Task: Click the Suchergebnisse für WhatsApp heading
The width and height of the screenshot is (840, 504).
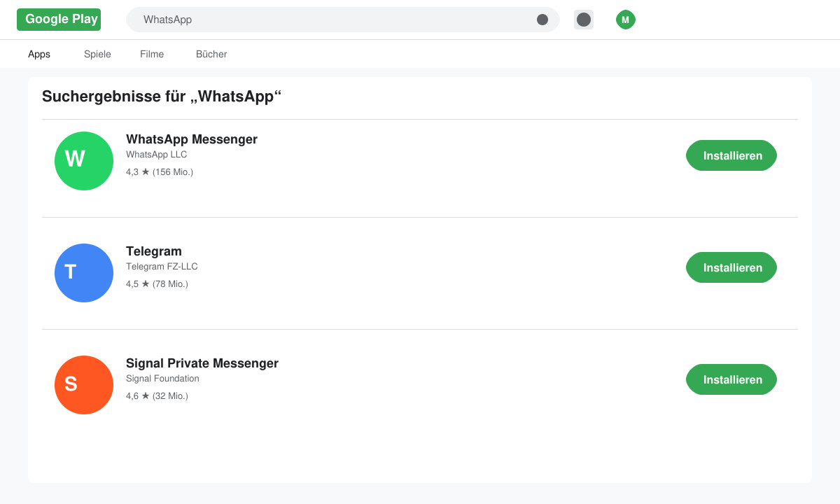Action: (x=162, y=97)
